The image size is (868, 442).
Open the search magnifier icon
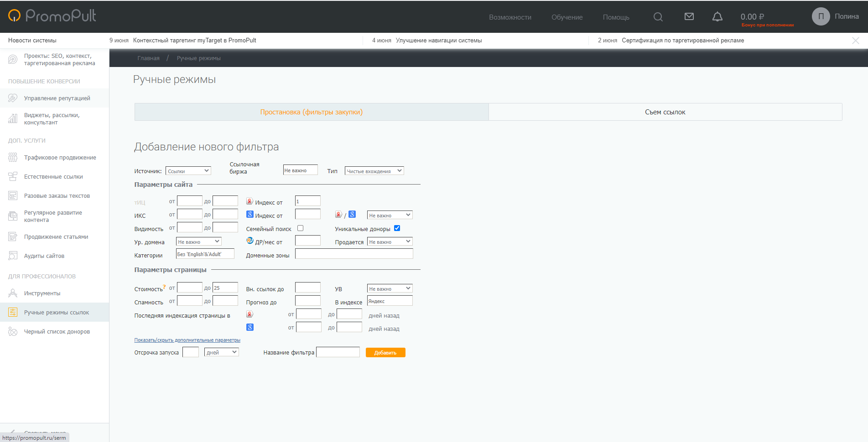coord(658,17)
